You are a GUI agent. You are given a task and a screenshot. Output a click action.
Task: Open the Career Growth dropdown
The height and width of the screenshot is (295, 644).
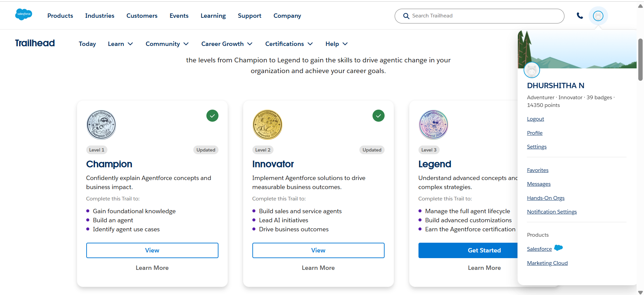pos(227,44)
